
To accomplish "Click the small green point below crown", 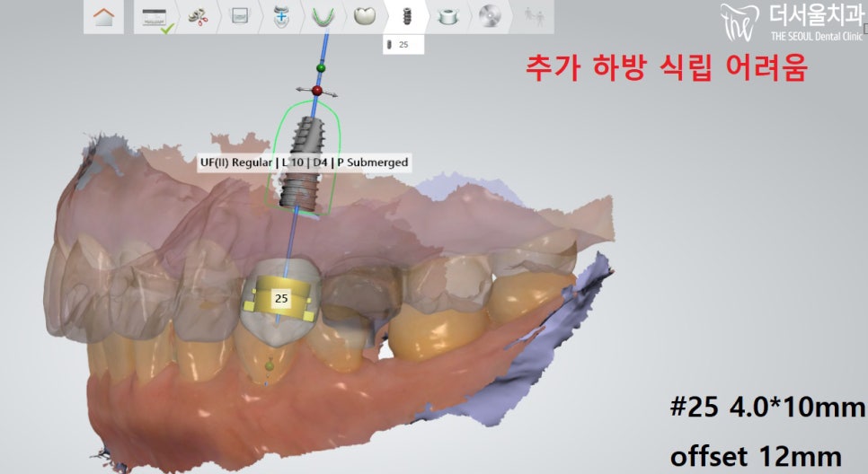I will coord(269,364).
